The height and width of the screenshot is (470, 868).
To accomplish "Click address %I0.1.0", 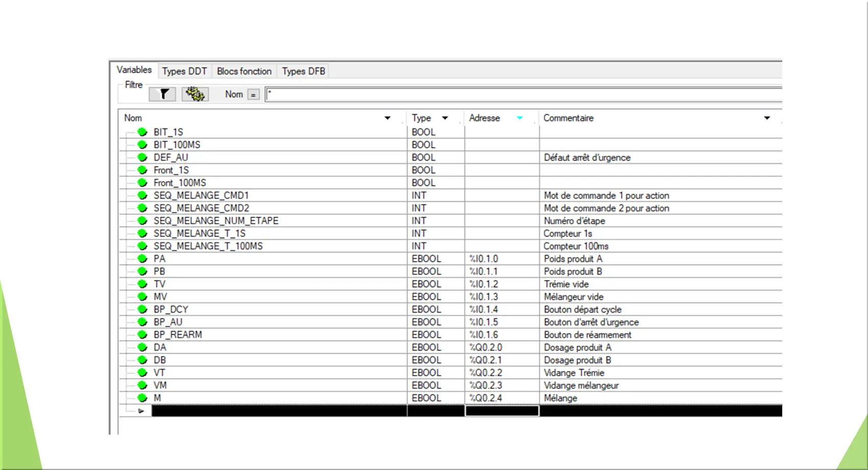I will click(484, 259).
